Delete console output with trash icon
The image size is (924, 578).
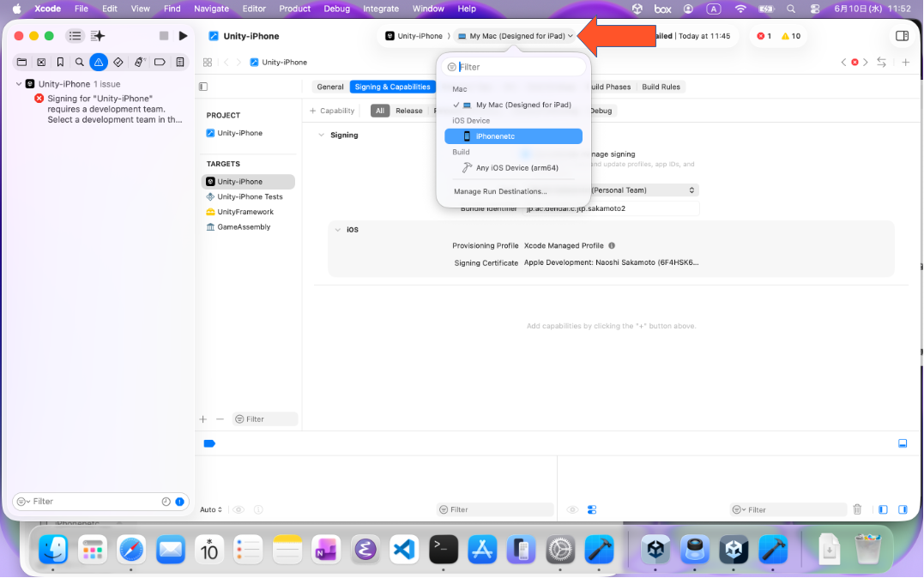pyautogui.click(x=857, y=509)
